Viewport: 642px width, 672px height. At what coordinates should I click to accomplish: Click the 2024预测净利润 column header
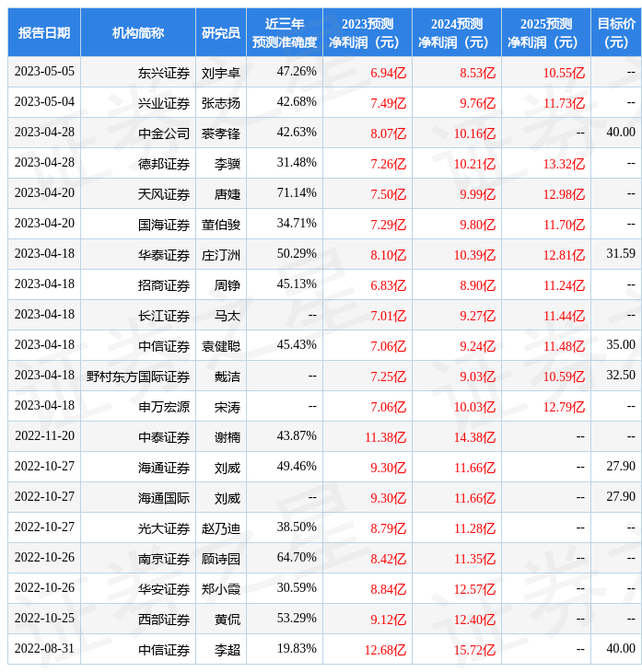pos(456,32)
